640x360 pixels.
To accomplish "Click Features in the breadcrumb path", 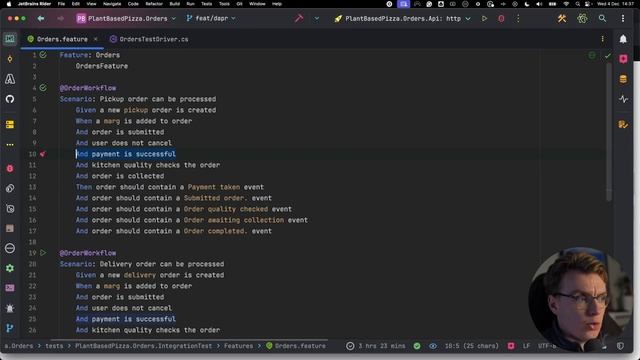I will coord(238,346).
